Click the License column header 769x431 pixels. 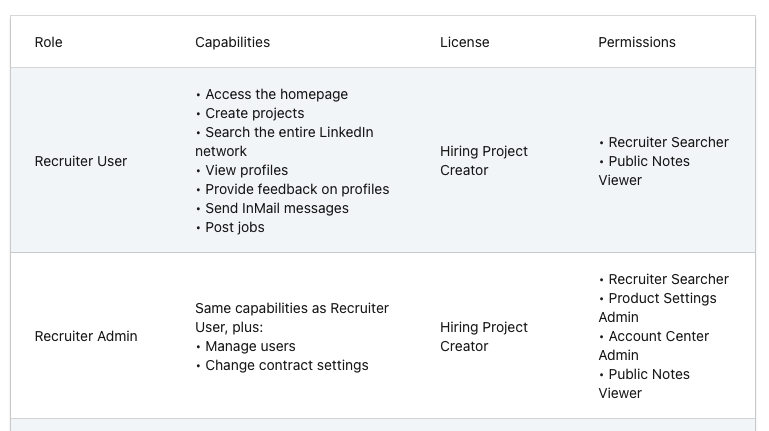464,42
